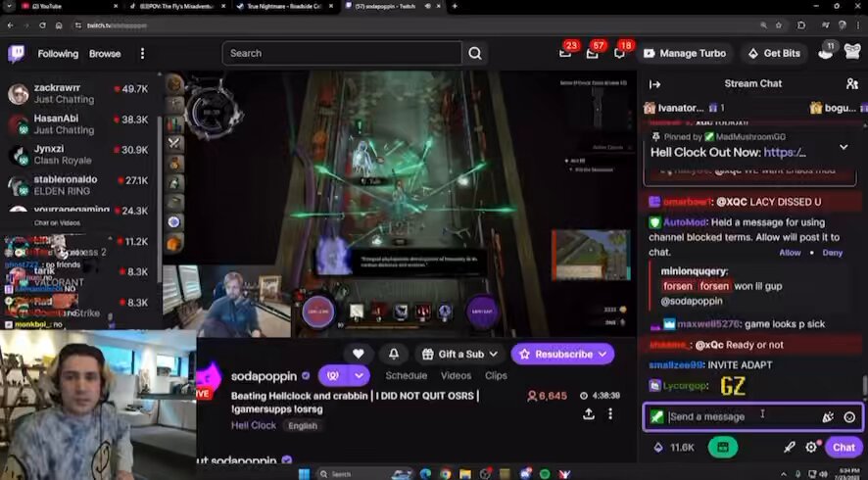Click the green moderator badge in the message box
The width and height of the screenshot is (868, 480).
(x=656, y=417)
